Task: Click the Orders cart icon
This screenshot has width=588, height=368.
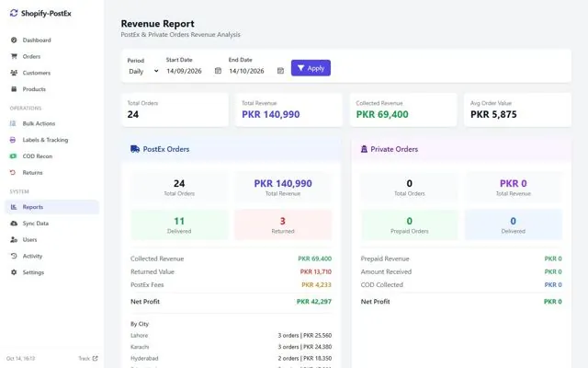Action: (x=14, y=56)
